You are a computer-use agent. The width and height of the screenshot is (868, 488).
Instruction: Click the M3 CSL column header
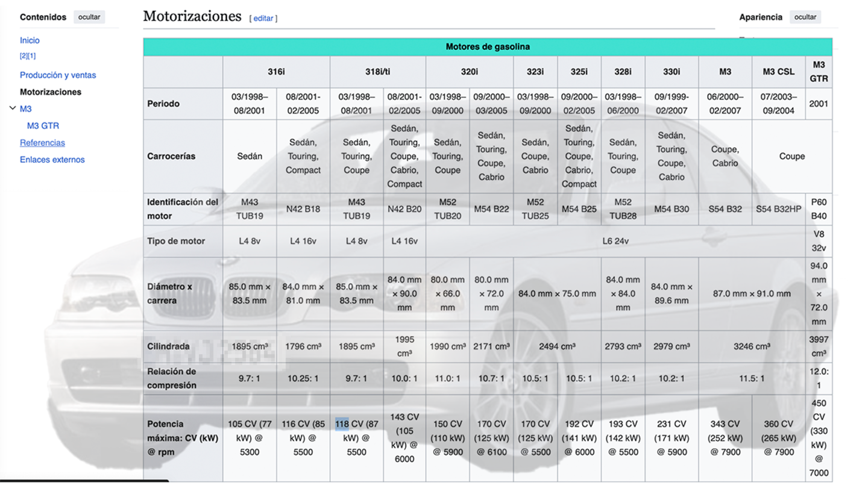click(779, 72)
